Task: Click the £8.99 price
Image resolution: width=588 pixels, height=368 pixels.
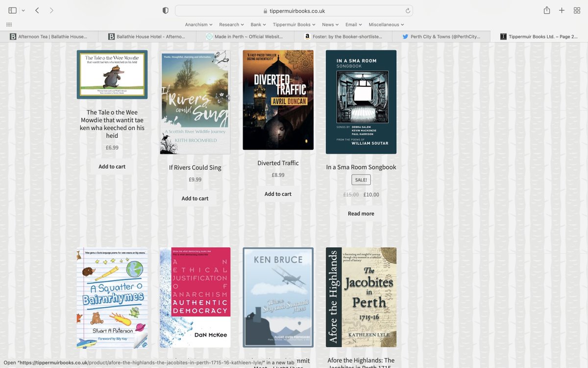Action: click(278, 175)
